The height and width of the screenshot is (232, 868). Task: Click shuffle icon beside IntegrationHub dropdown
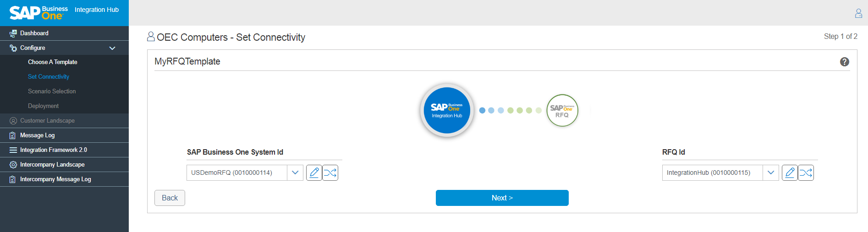pyautogui.click(x=806, y=173)
